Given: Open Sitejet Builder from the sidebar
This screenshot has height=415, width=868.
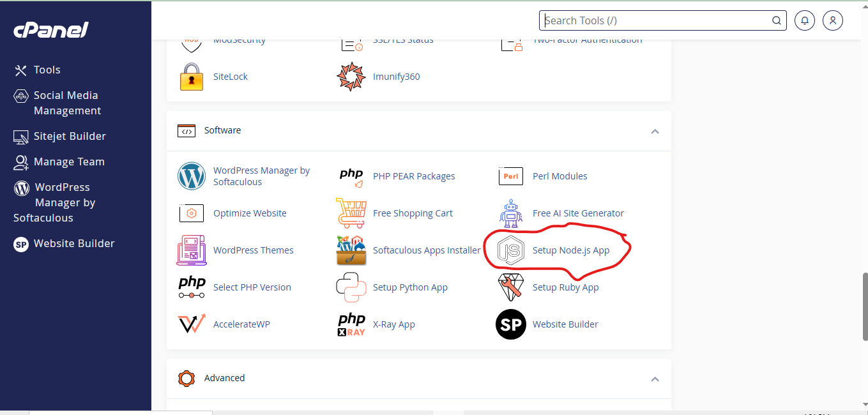Looking at the screenshot, I should click(68, 136).
